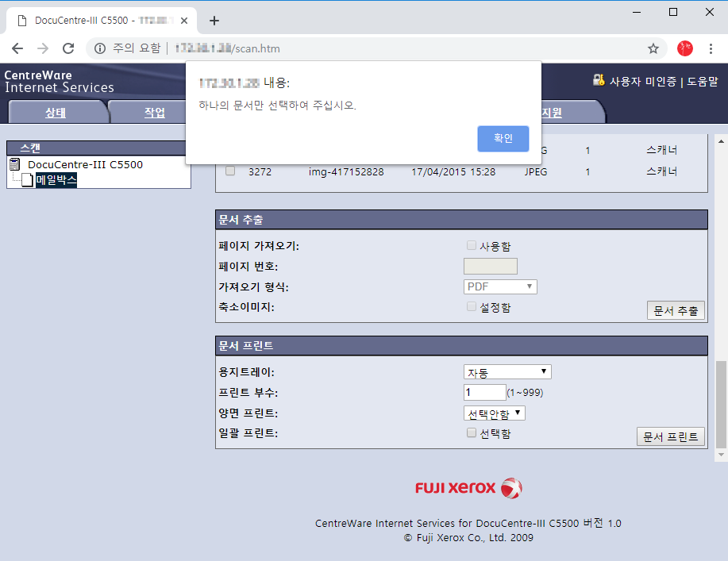Close the browser window

tap(710, 12)
